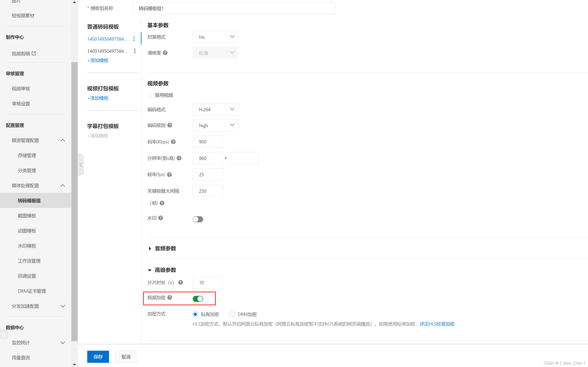Click help icon next to 编码级别
Screen dimensions: 588x367
tap(170, 125)
